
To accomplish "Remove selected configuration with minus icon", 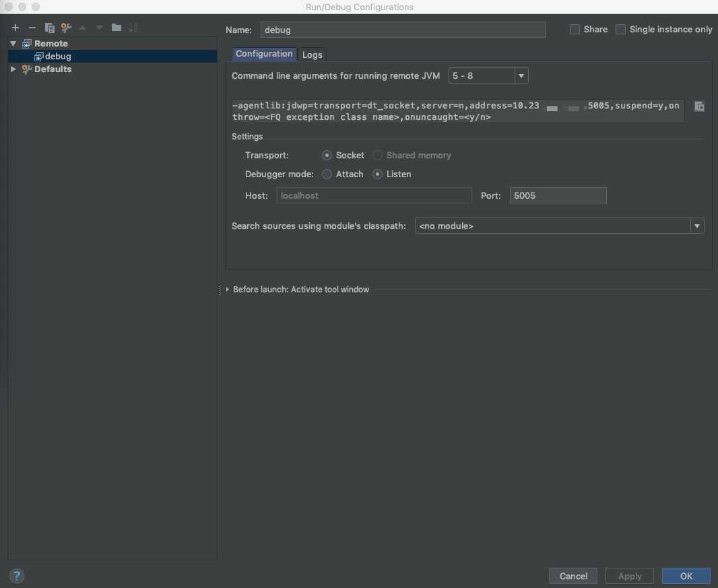I will [32, 28].
